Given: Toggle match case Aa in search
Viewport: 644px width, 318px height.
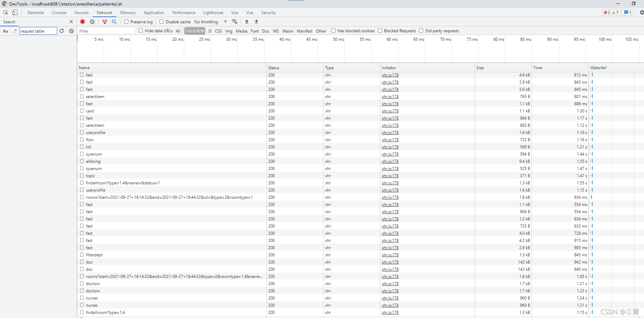Looking at the screenshot, I should click(5, 31).
